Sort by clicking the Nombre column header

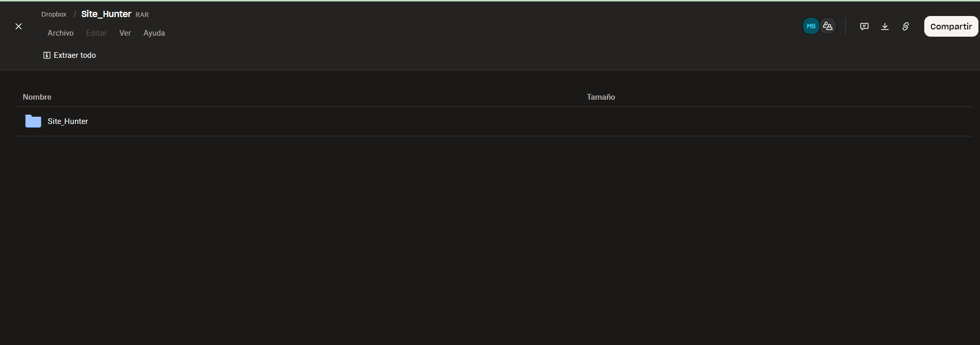pos(37,97)
